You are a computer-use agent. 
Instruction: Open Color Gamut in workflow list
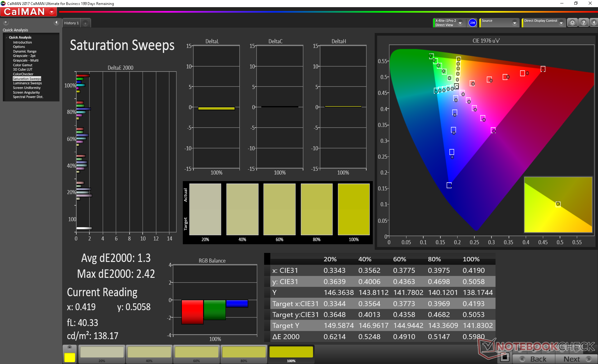pyautogui.click(x=22, y=65)
